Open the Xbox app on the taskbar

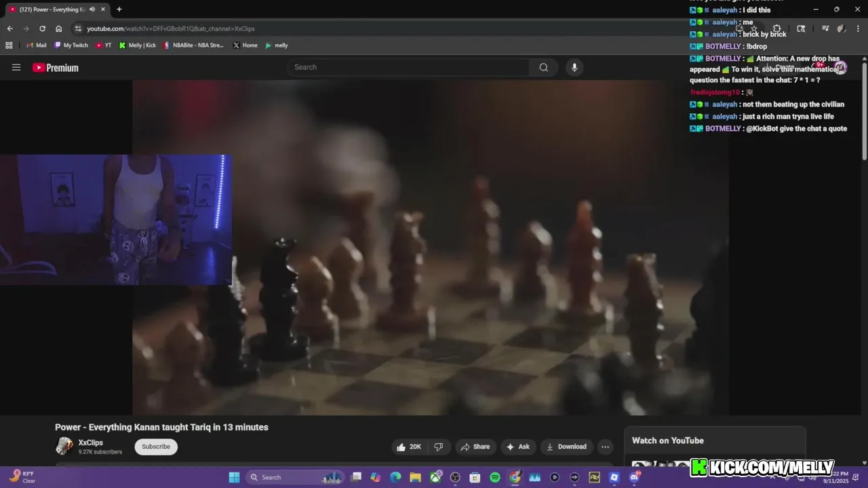tap(435, 477)
